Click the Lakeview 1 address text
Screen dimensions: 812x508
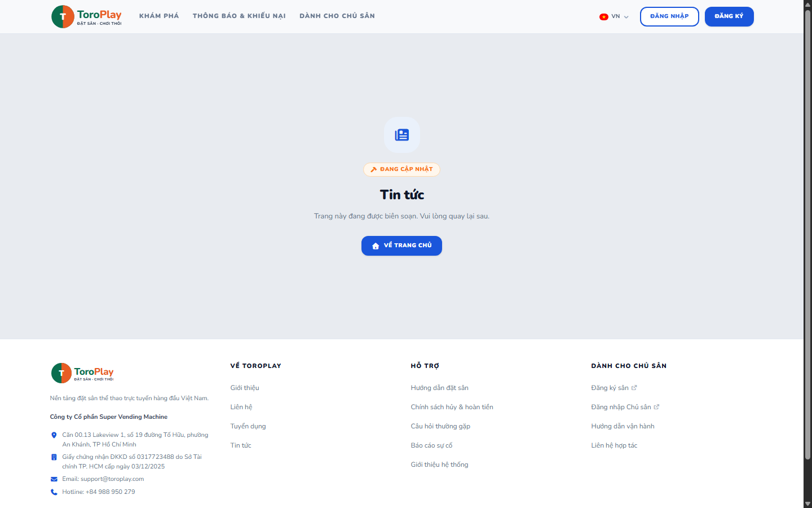click(135, 440)
